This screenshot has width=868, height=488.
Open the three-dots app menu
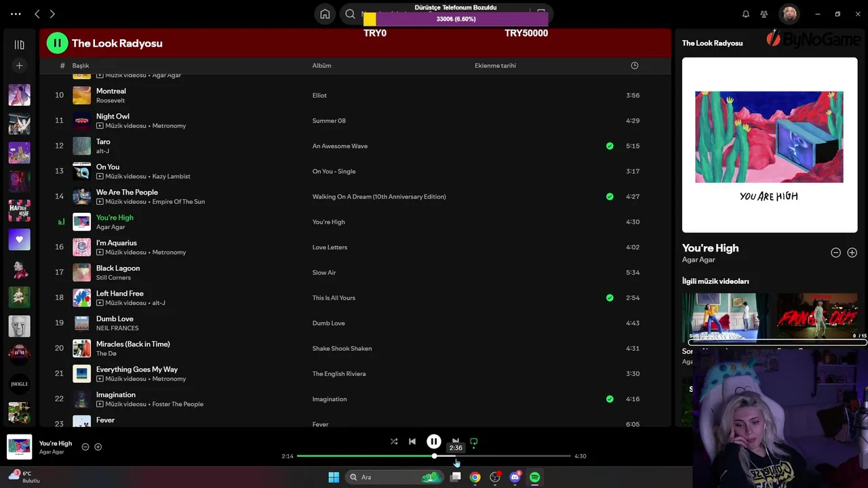click(x=16, y=14)
